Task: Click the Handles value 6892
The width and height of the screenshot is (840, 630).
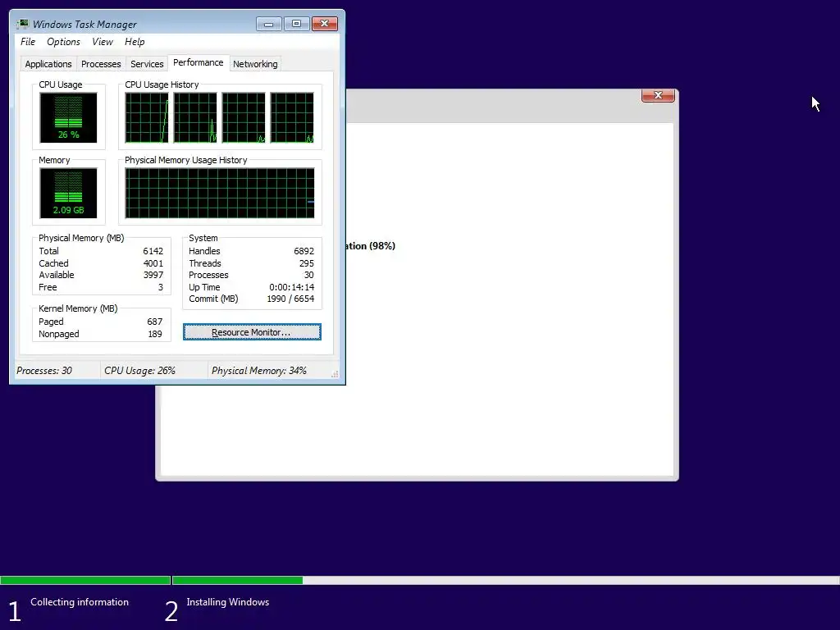Action: coord(304,251)
